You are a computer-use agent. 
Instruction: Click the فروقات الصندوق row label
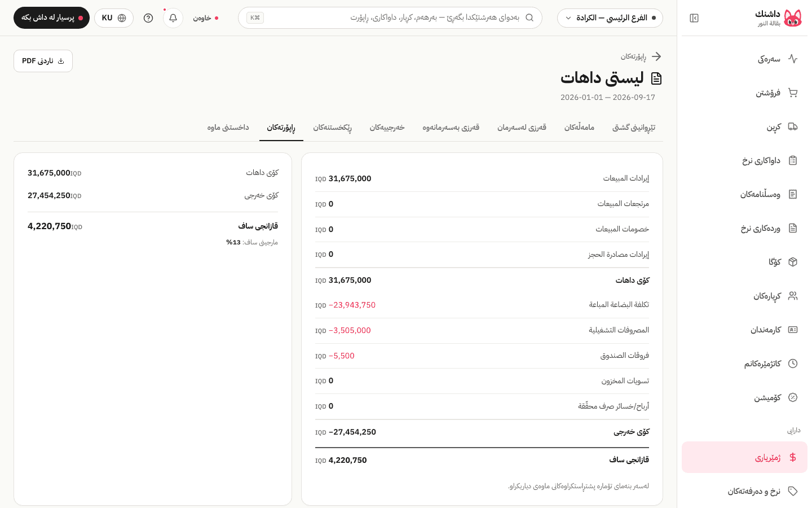click(x=625, y=356)
